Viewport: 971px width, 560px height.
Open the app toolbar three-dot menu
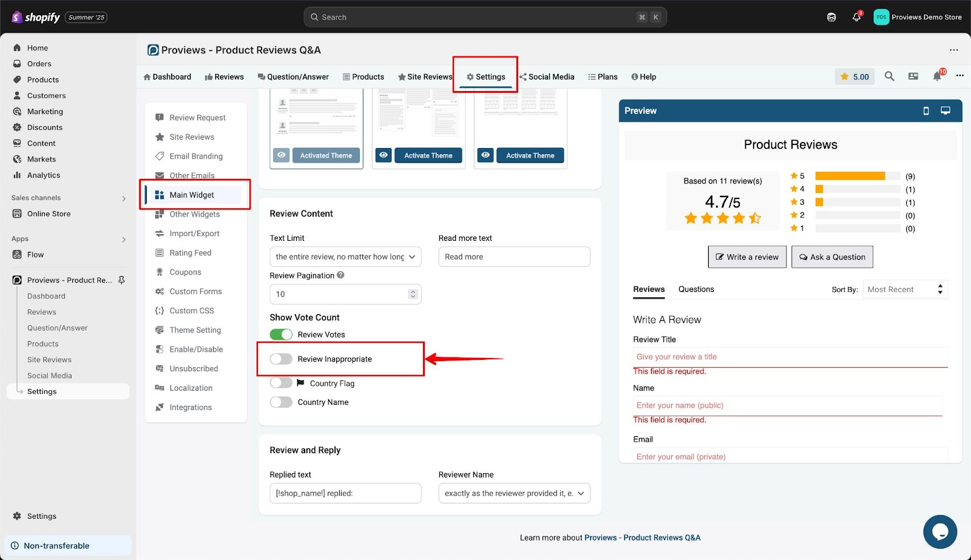(959, 76)
